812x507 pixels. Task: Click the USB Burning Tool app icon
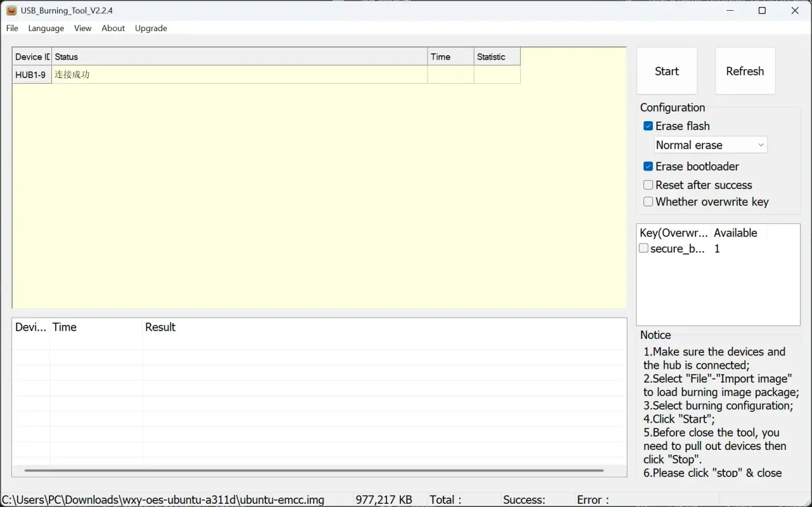coord(11,11)
